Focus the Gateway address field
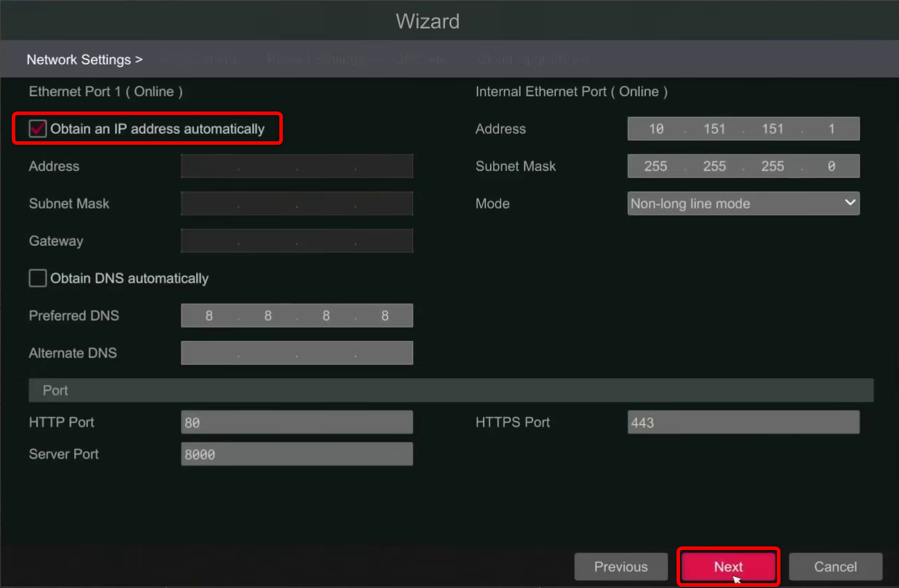Viewport: 899px width, 588px height. (297, 241)
